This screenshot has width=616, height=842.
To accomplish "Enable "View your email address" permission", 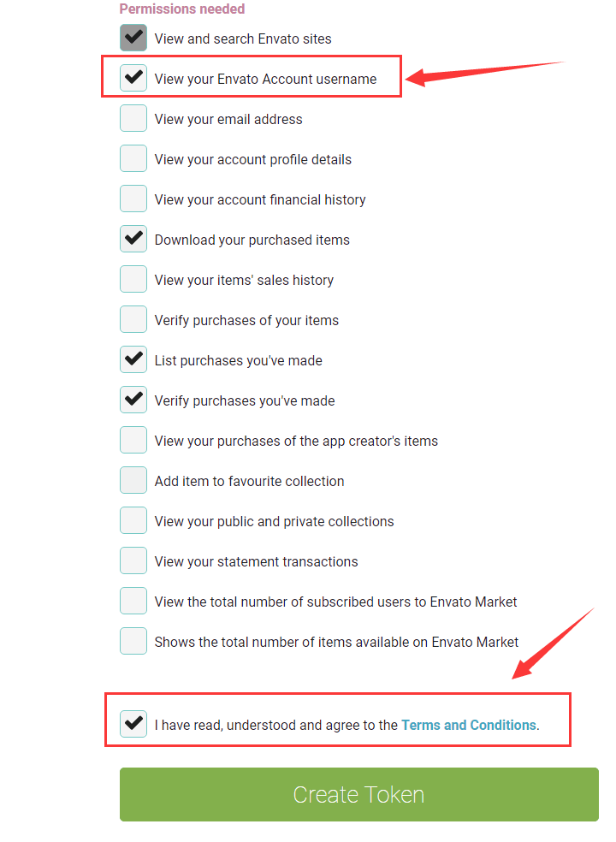I will click(133, 118).
